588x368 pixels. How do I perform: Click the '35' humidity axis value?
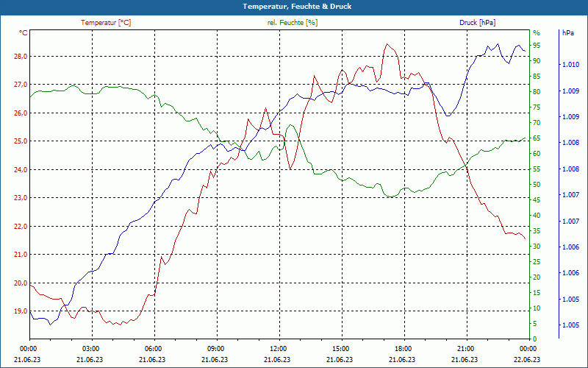coord(537,231)
